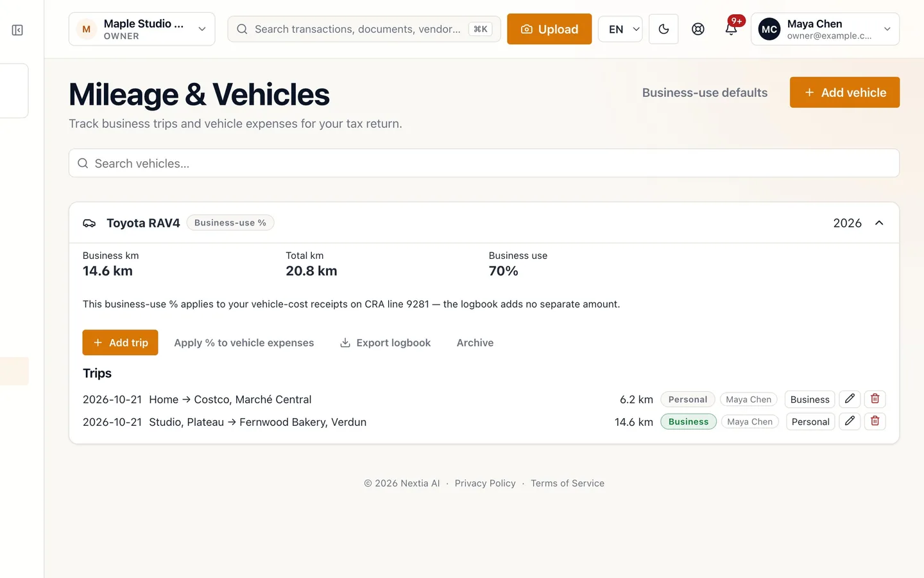This screenshot has width=924, height=578.
Task: Click the Maple Studio M logo
Action: 86,30
